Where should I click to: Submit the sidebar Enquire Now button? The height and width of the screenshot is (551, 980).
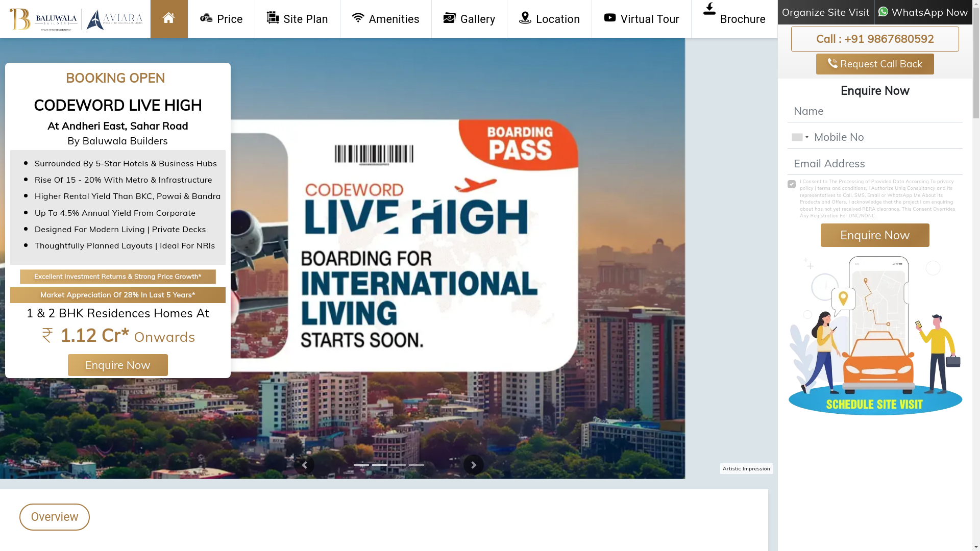875,235
